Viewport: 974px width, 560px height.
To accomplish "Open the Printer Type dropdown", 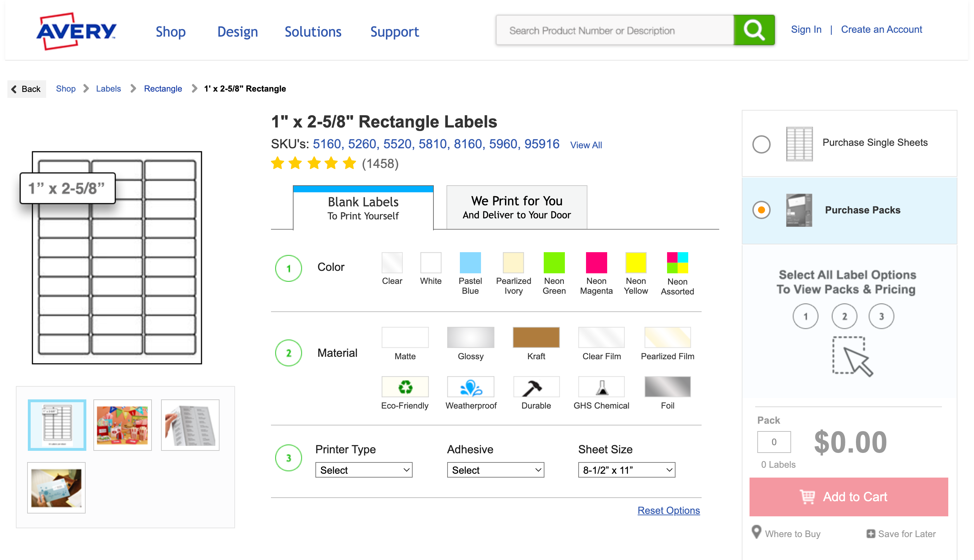I will click(363, 469).
